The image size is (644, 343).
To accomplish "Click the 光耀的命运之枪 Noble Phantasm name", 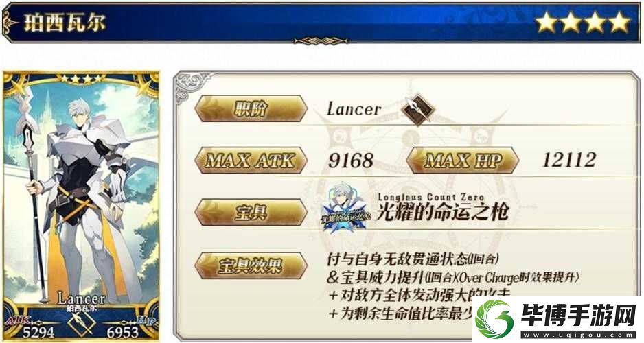I will click(443, 212).
